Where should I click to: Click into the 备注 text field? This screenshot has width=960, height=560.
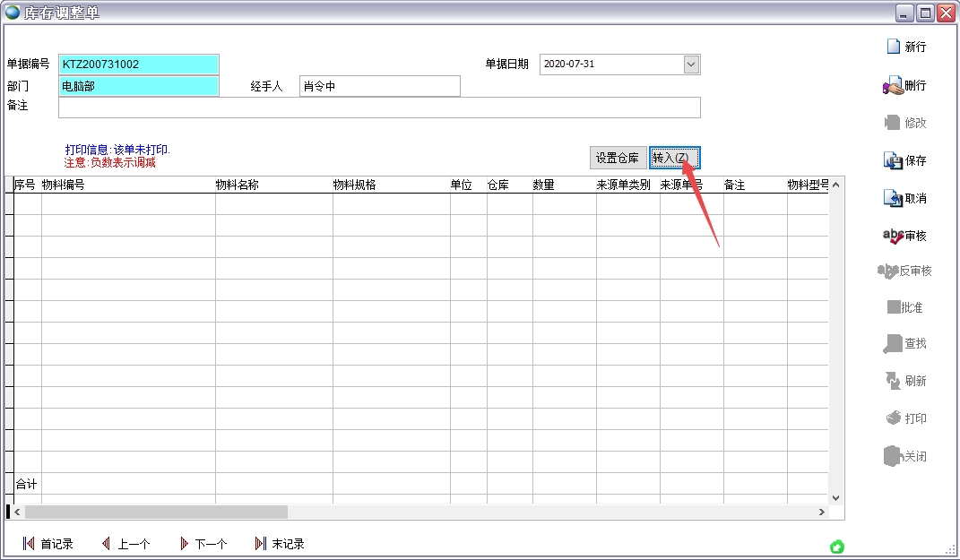[379, 108]
